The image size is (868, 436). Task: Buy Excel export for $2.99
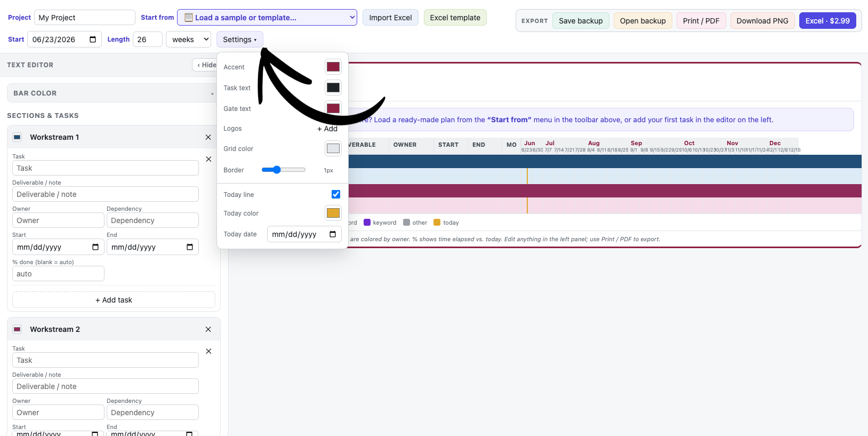click(827, 21)
